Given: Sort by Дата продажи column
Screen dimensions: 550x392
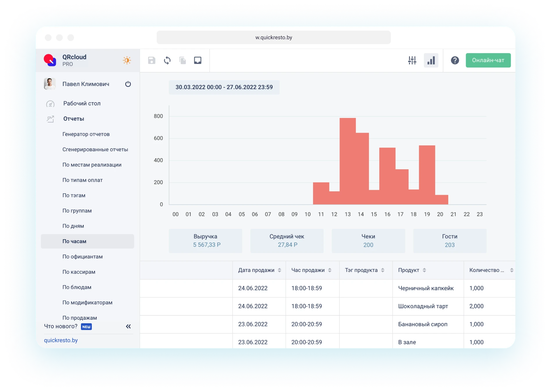Looking at the screenshot, I should (x=279, y=270).
